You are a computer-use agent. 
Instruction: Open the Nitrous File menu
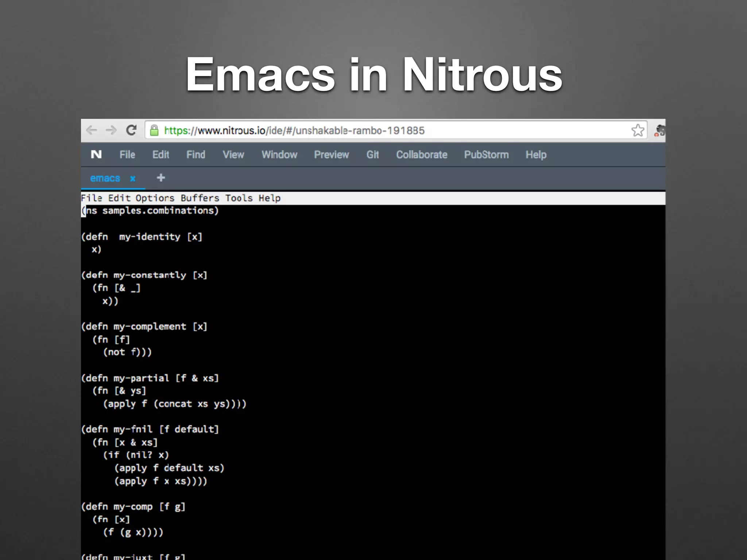127,155
